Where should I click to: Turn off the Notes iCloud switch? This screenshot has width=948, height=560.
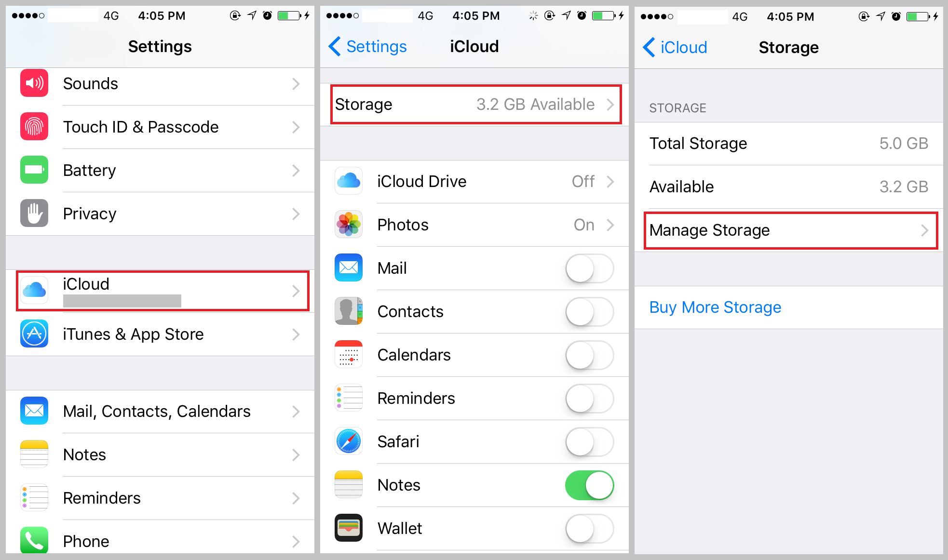(x=589, y=485)
